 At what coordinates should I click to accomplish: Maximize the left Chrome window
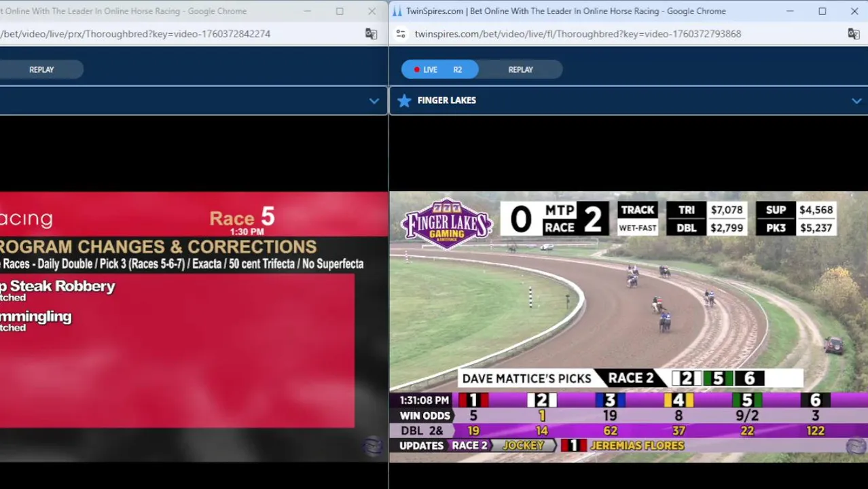coord(340,11)
